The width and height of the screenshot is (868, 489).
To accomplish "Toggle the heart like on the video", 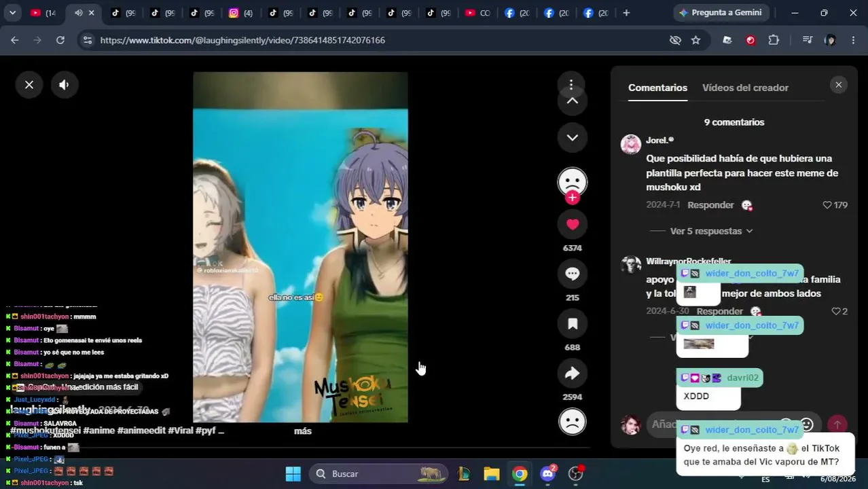I will coord(573,224).
